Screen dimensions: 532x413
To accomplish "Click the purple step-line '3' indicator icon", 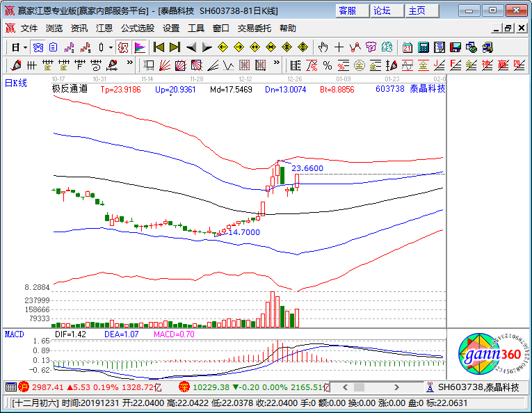I will pyautogui.click(x=70, y=47).
